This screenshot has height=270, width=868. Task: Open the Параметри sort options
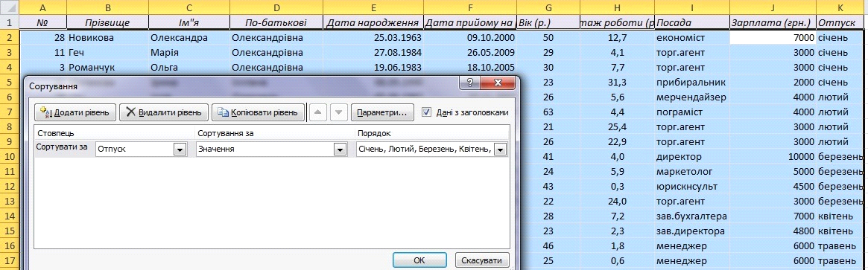click(382, 112)
